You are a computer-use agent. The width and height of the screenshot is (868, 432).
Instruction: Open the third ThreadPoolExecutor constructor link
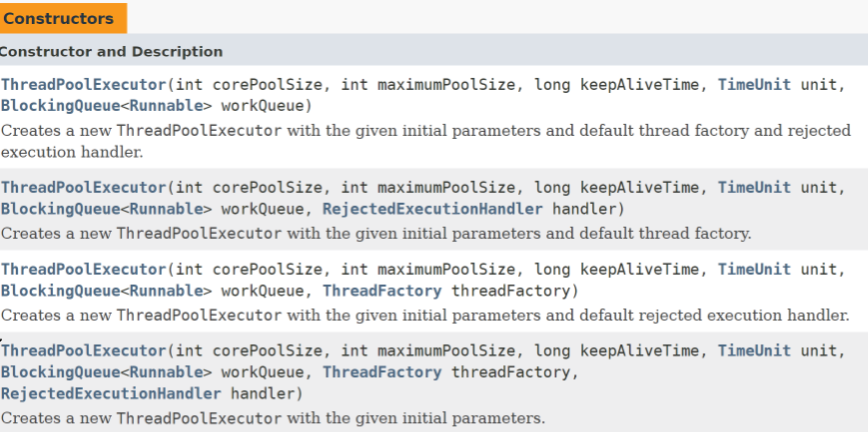coord(84,270)
